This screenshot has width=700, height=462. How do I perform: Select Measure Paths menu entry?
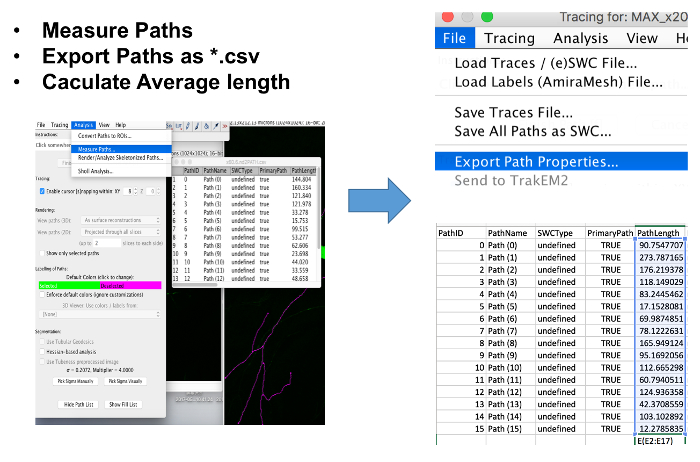(121, 149)
